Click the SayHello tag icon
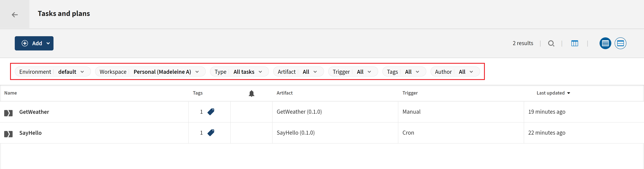Image resolution: width=644 pixels, height=169 pixels. coord(211,133)
